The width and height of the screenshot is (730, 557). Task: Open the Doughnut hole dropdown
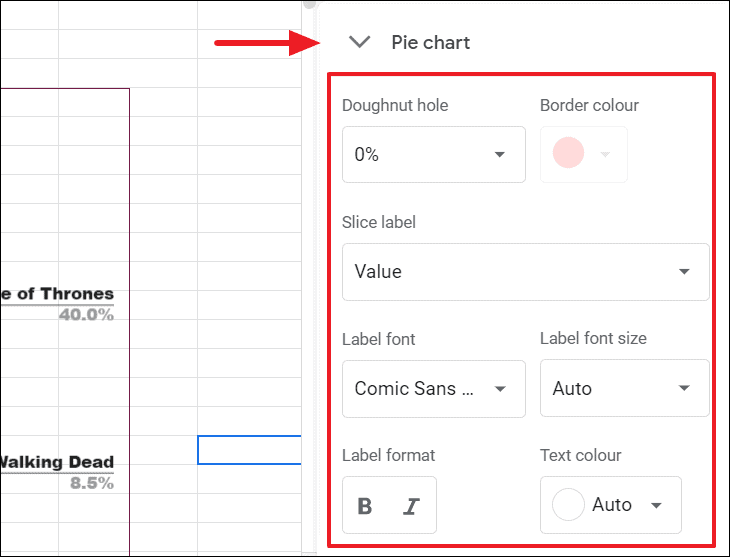point(433,155)
